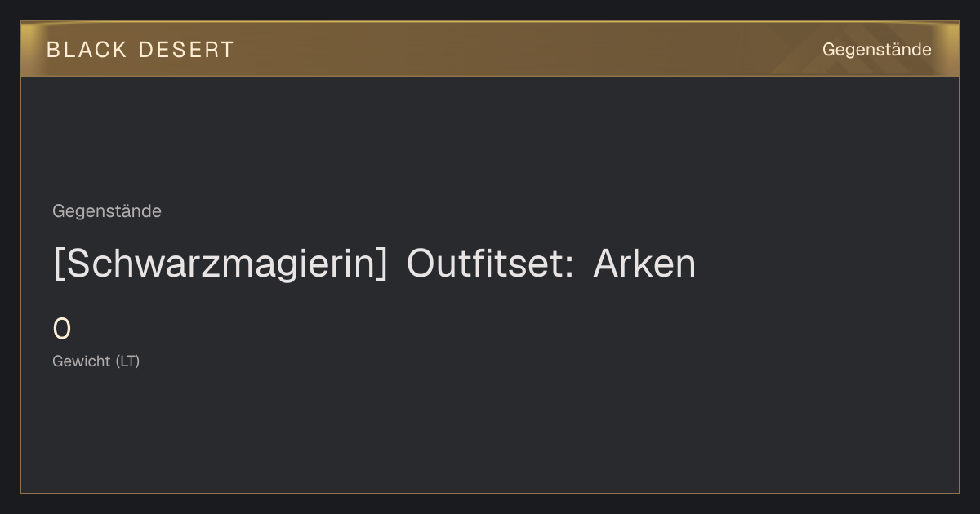Click the empty dark area right of the title
Viewport: 980px width, 514px height.
point(825,264)
